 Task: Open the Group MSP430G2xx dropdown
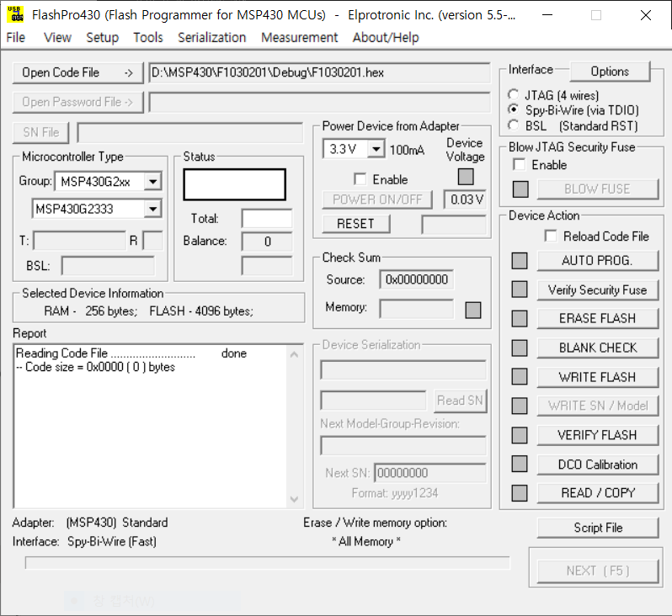point(153,182)
